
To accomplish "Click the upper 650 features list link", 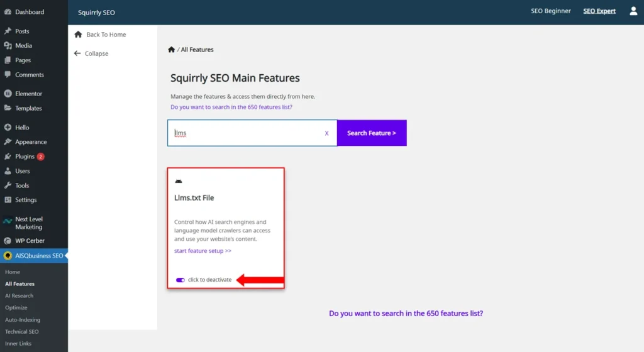I will 231,107.
